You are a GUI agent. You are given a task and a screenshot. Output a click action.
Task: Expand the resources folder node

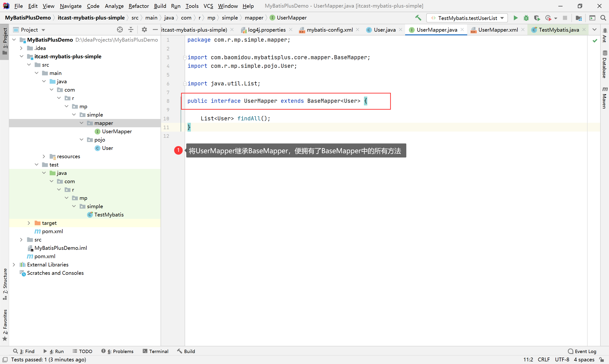click(44, 157)
